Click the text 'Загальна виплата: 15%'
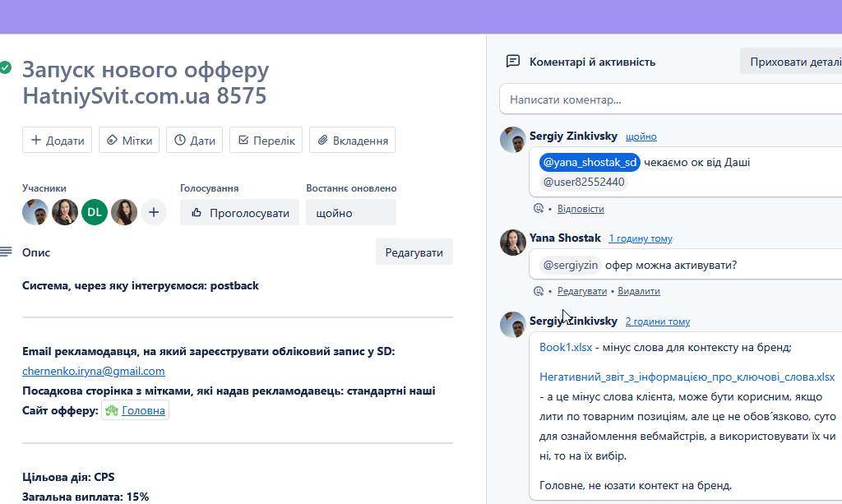This screenshot has height=504, width=842. click(x=86, y=497)
